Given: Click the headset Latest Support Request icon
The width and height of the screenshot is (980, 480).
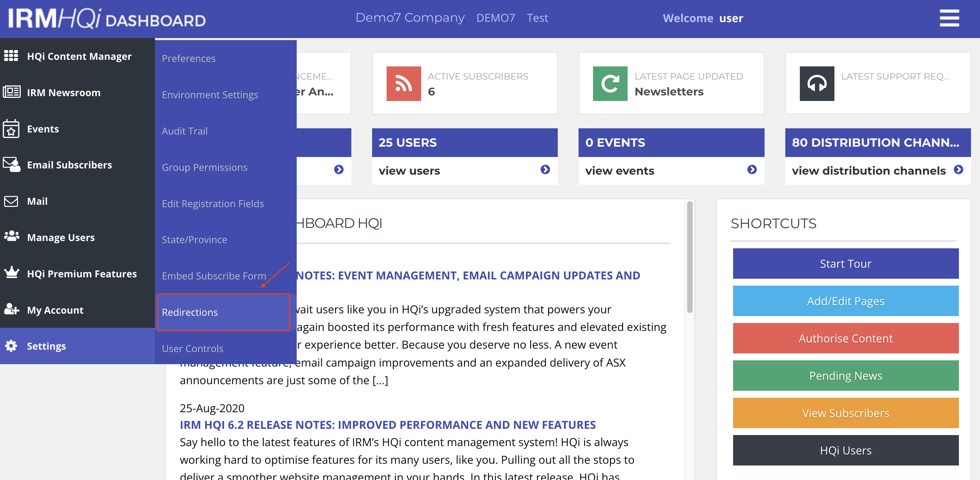Looking at the screenshot, I should tap(817, 84).
